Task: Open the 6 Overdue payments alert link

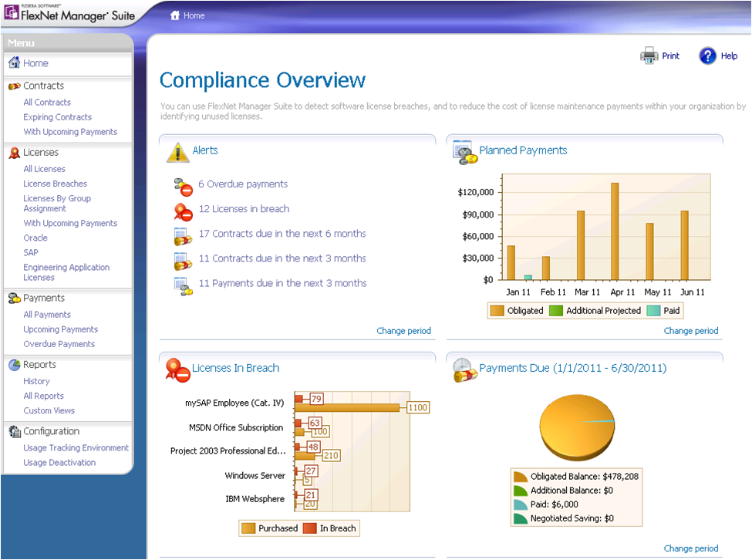Action: [242, 184]
